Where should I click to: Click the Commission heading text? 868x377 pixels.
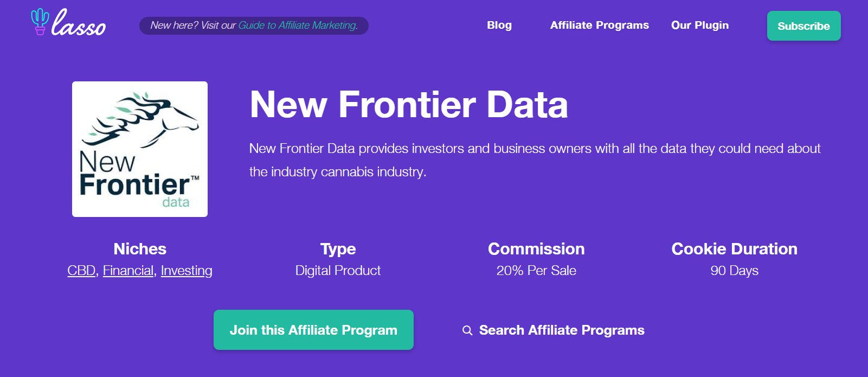coord(536,249)
